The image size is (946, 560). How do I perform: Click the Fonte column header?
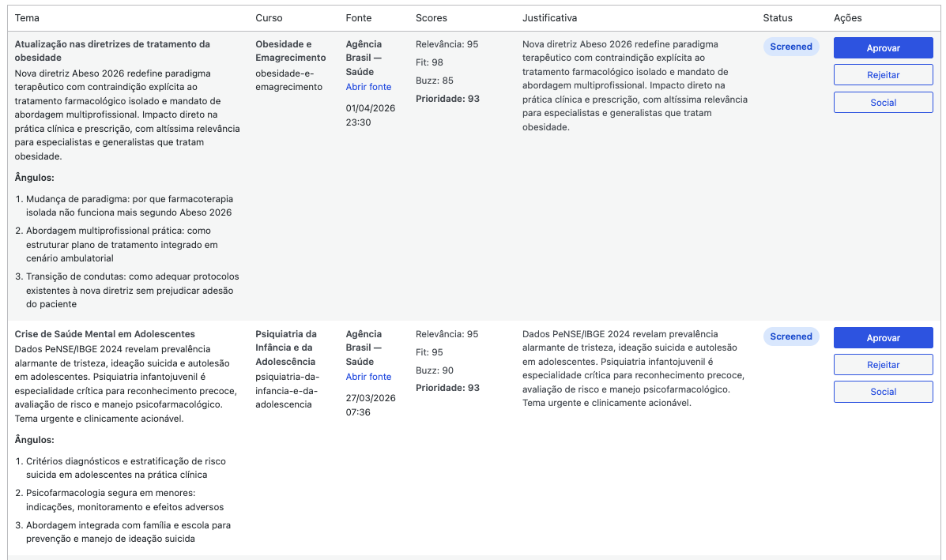359,18
